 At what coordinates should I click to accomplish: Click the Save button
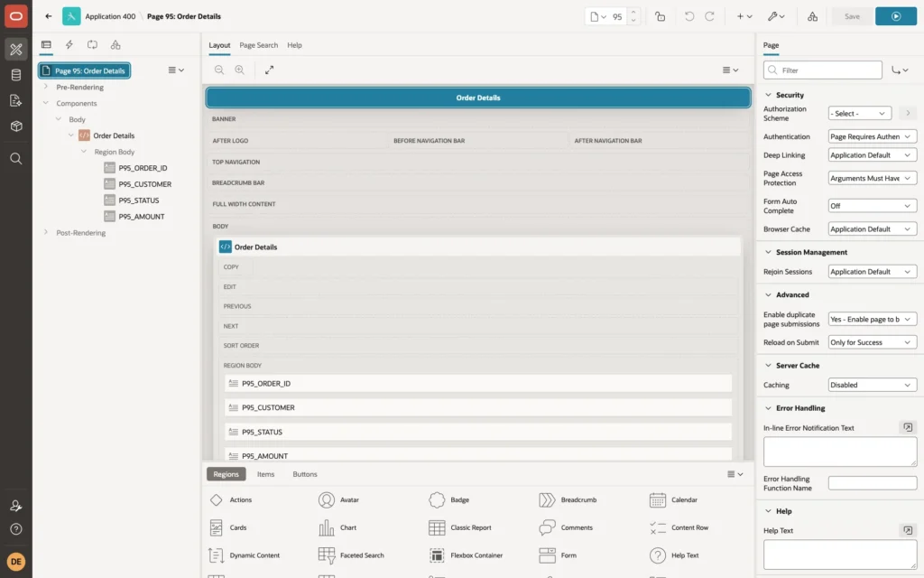tap(852, 16)
